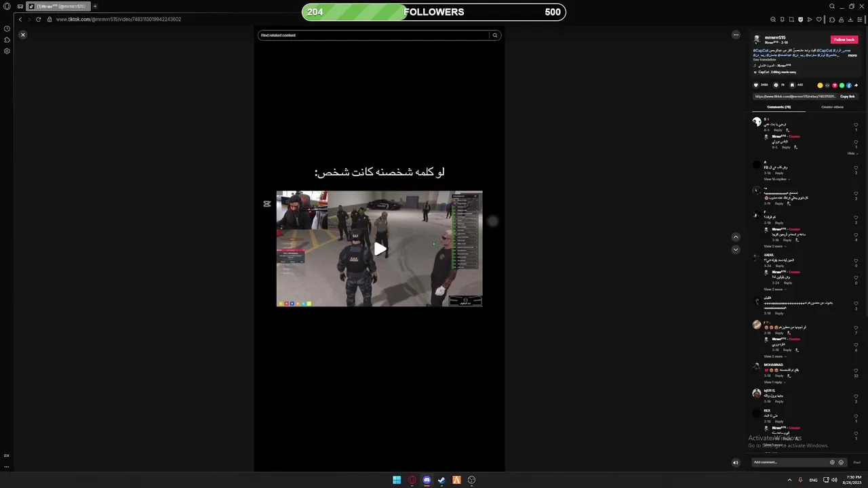Select the TikTok browser tab

point(58,6)
